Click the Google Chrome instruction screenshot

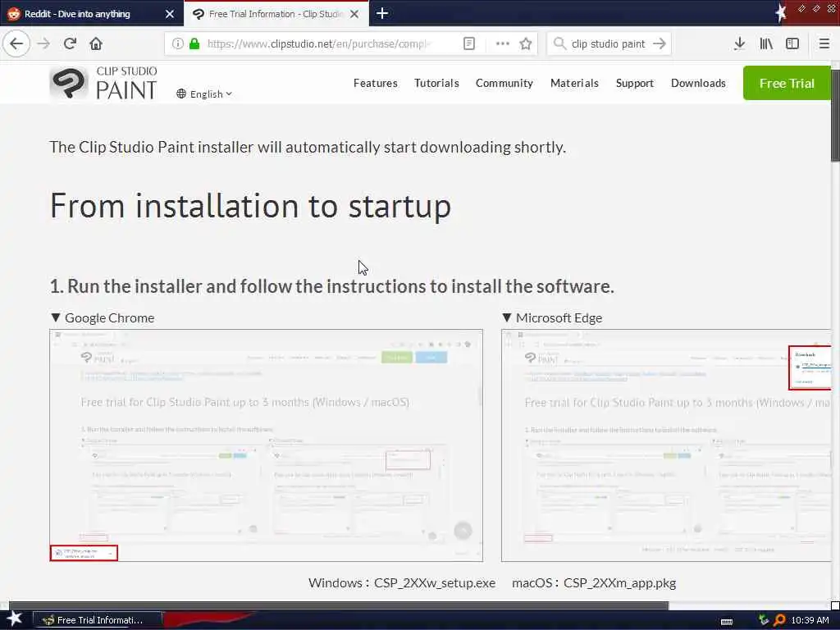point(267,445)
